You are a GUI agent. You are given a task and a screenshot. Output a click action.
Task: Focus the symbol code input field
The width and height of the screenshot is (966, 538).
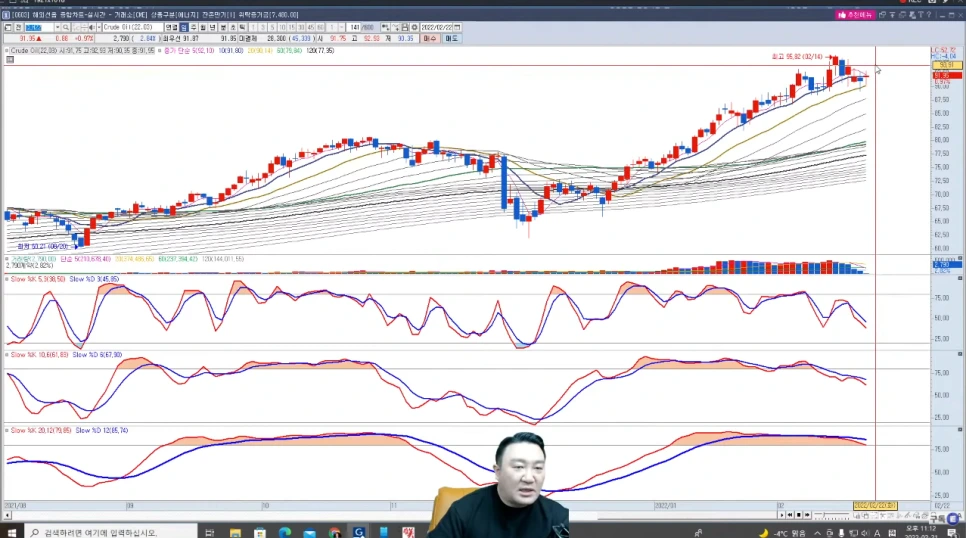pos(39,28)
